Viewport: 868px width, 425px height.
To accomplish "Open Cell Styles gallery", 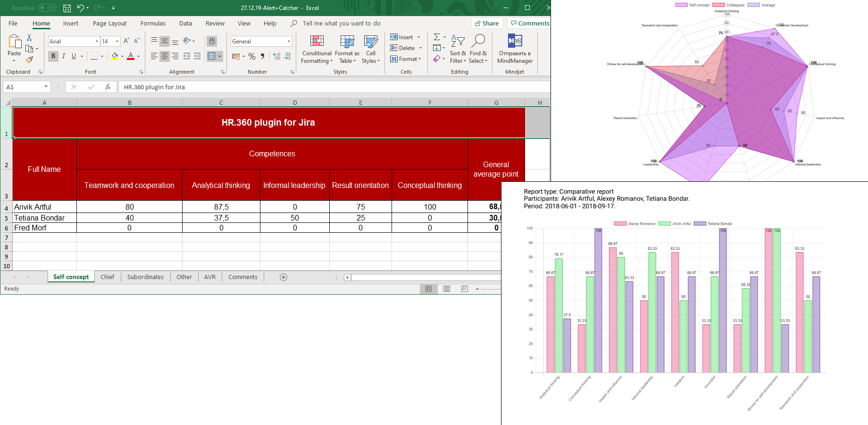I will pos(371,49).
